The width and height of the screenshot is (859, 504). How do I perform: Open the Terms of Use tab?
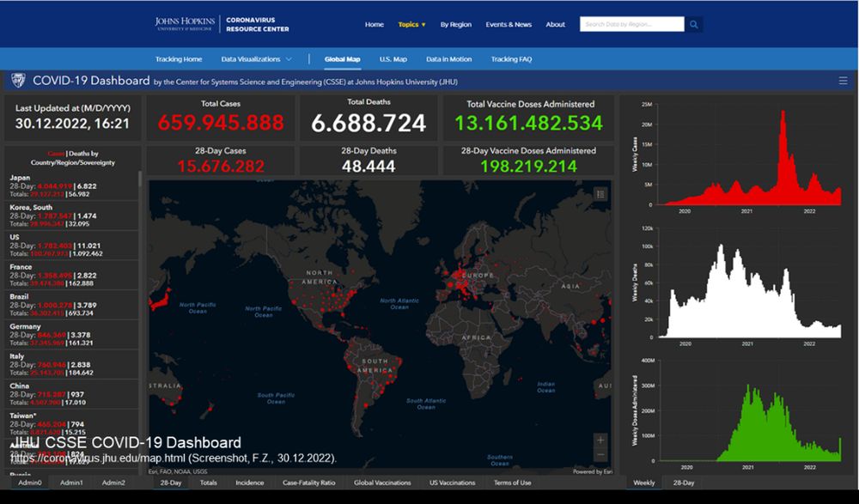point(512,483)
